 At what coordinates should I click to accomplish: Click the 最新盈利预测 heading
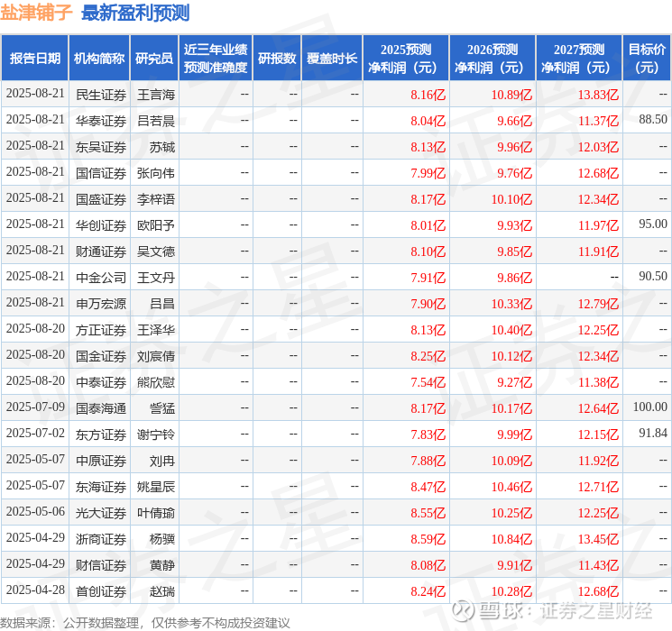click(135, 13)
